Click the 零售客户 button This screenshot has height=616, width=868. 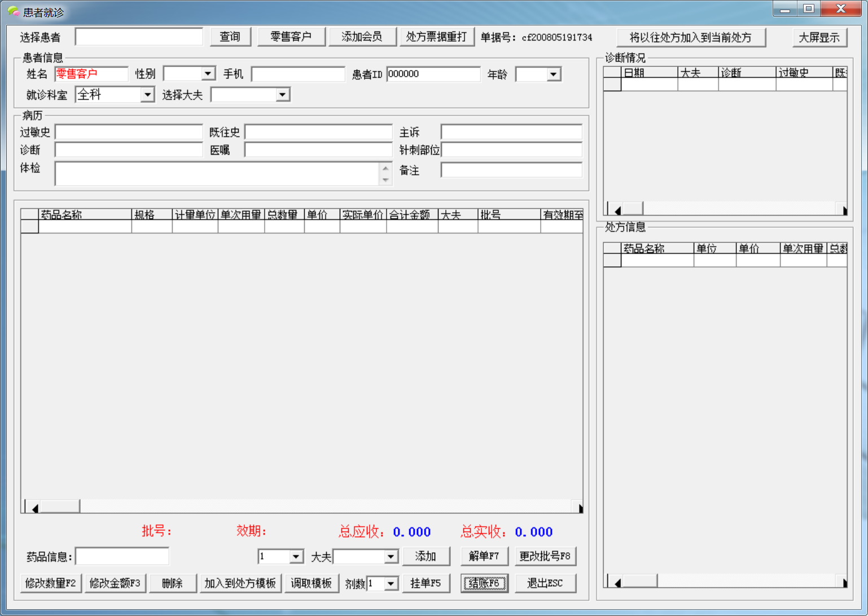pos(291,36)
